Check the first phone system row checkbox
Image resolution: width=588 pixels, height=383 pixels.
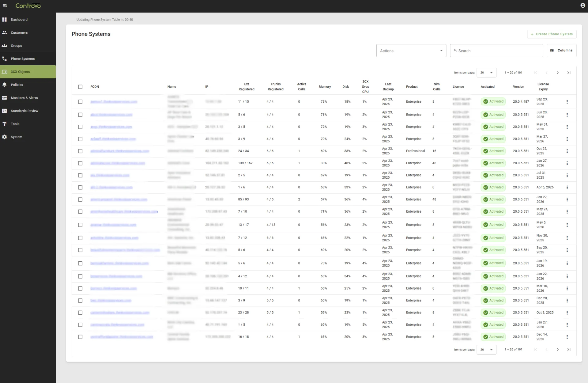pos(80,102)
